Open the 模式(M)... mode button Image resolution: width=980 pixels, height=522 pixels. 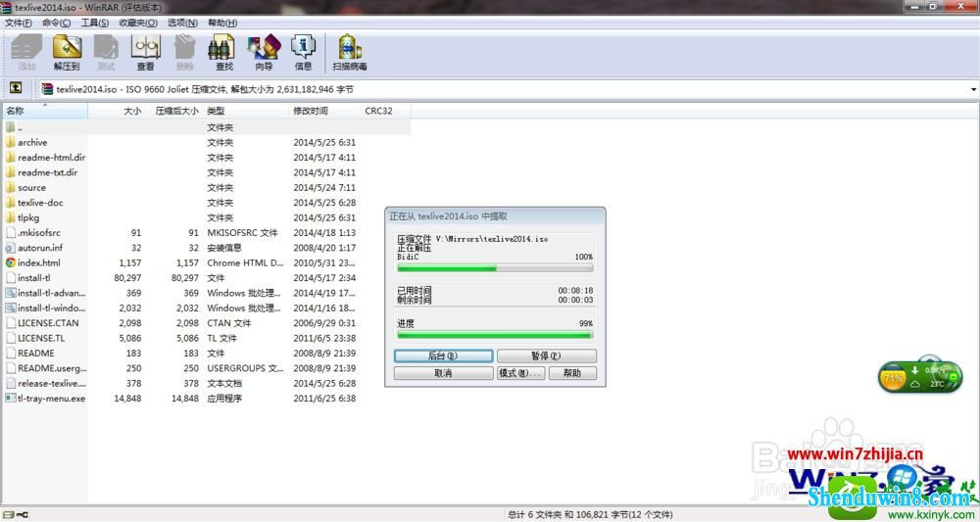(520, 373)
